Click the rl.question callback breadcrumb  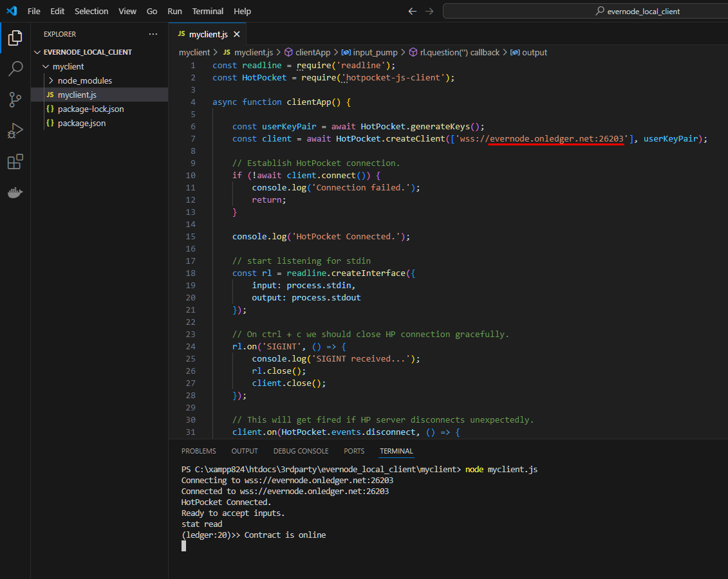460,52
